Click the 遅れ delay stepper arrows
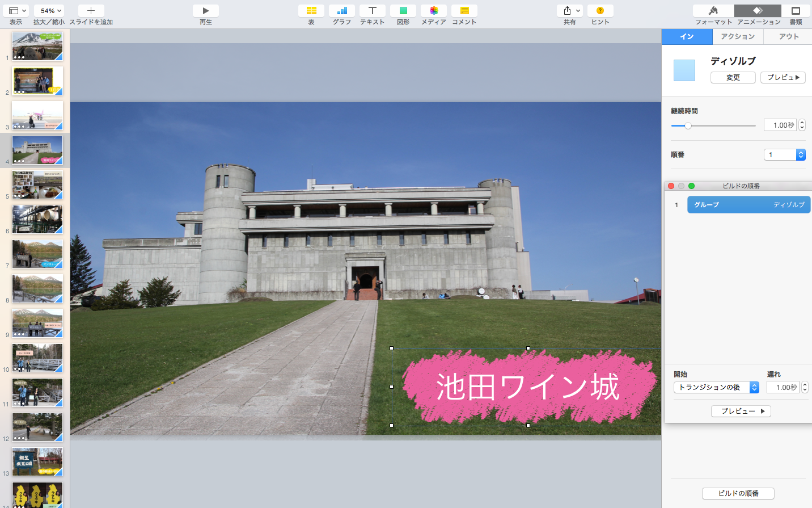 click(805, 387)
